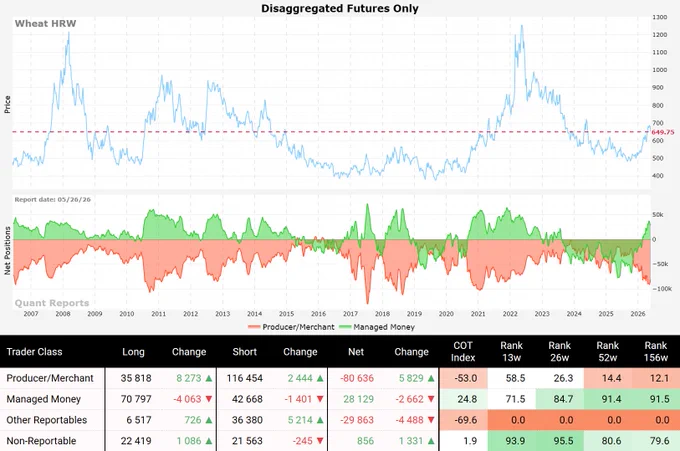Click the up arrow beside 5 214
Image resolution: width=680 pixels, height=451 pixels.
(320, 420)
